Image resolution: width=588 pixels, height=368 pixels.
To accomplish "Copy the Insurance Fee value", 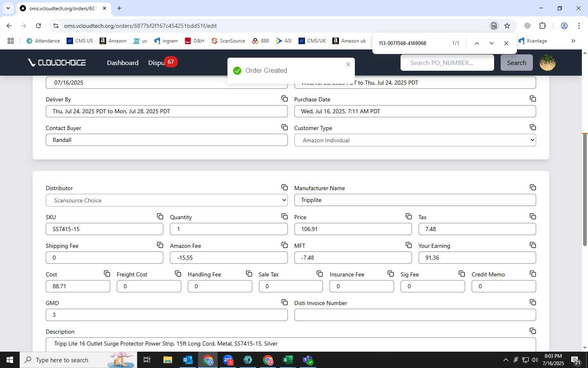I will click(x=391, y=274).
